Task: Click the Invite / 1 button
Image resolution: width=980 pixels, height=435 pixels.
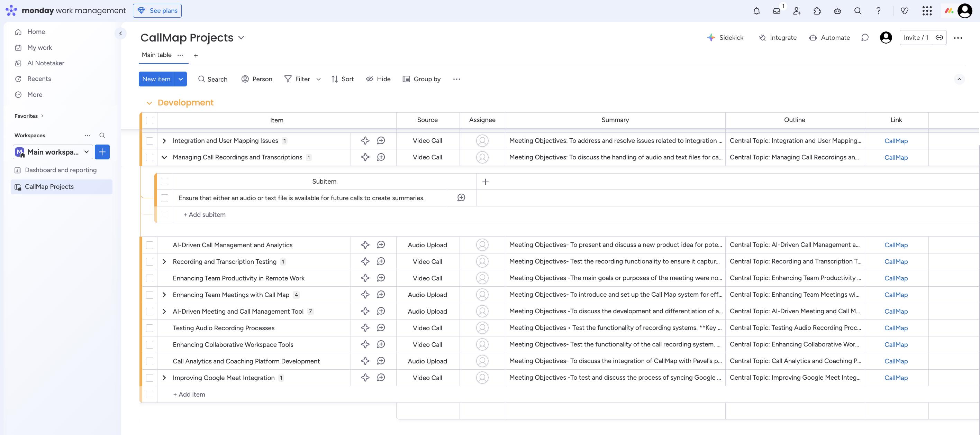Action: (x=916, y=37)
